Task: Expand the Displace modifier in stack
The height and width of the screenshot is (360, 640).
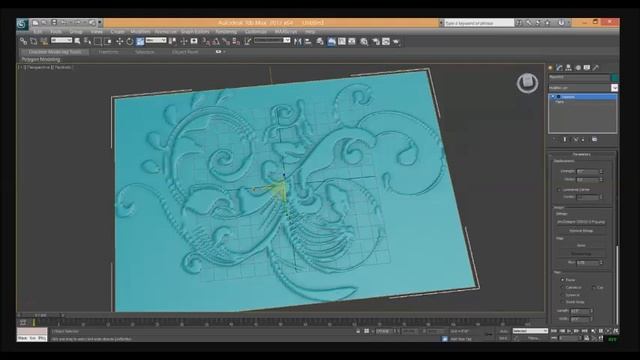Action: pos(553,97)
